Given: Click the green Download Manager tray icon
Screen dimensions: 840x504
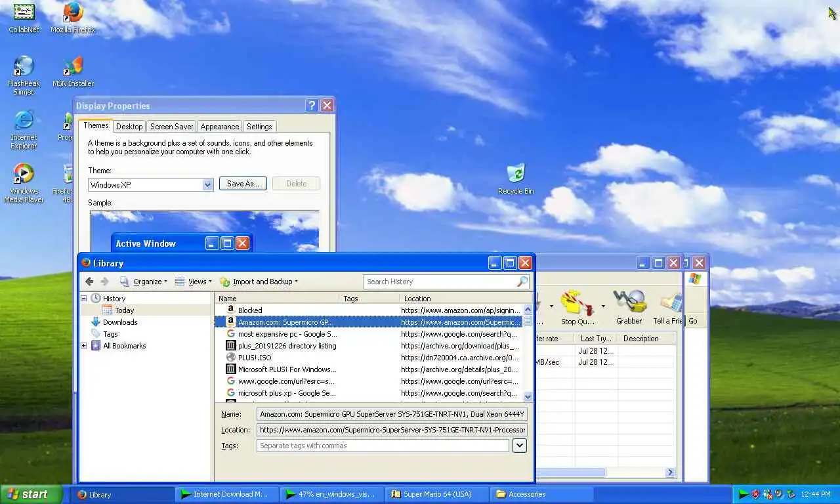Looking at the screenshot, I should click(744, 494).
